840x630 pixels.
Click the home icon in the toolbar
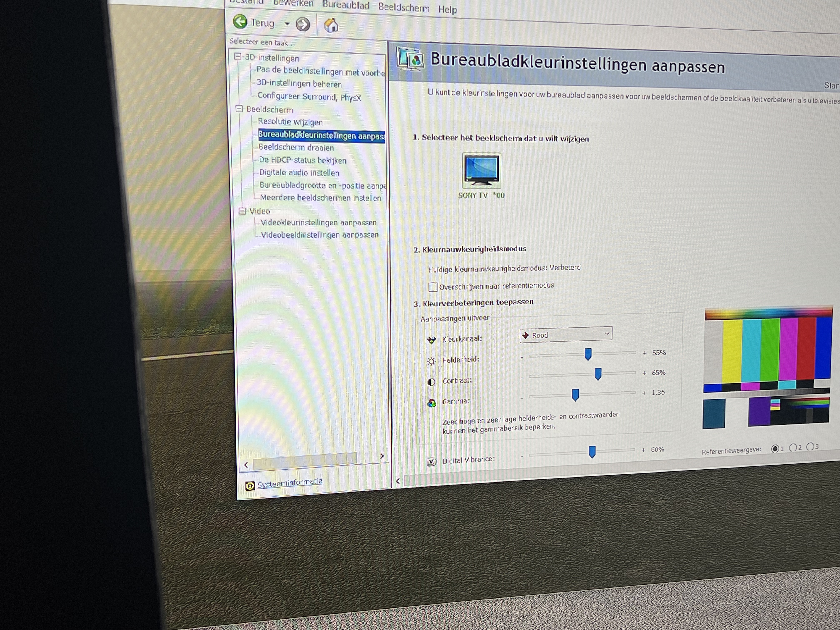pos(331,25)
